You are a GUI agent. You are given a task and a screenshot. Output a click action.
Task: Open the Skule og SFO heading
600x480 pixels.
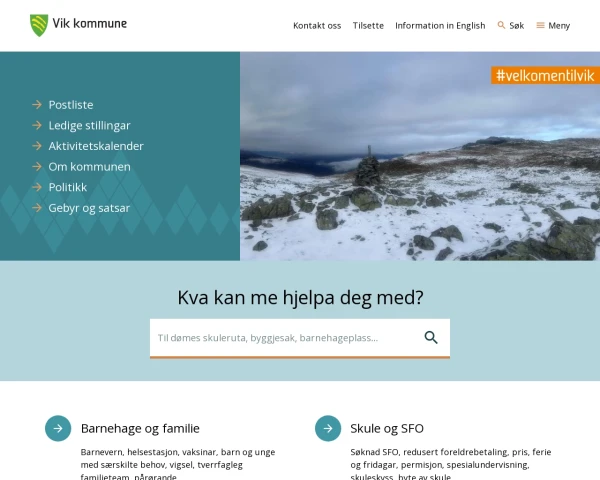(x=387, y=428)
